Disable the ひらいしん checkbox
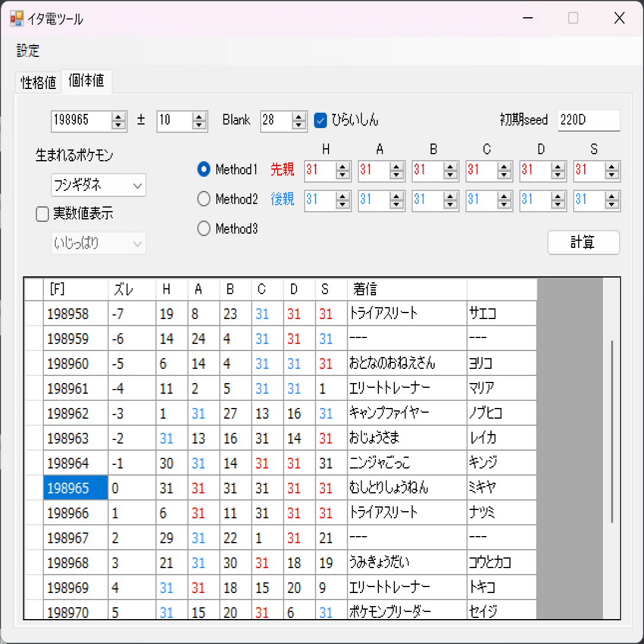The height and width of the screenshot is (644, 644). coord(321,120)
